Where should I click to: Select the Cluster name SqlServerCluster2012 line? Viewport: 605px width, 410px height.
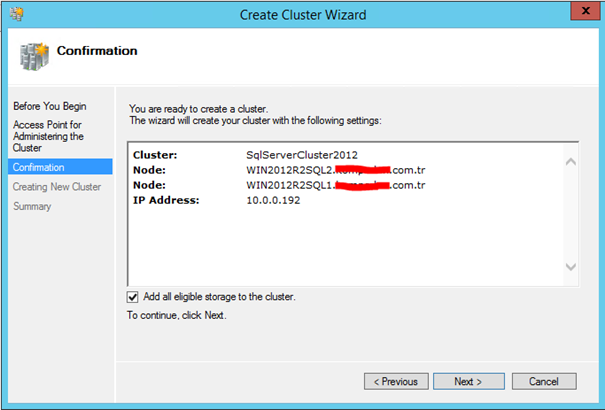coord(245,155)
